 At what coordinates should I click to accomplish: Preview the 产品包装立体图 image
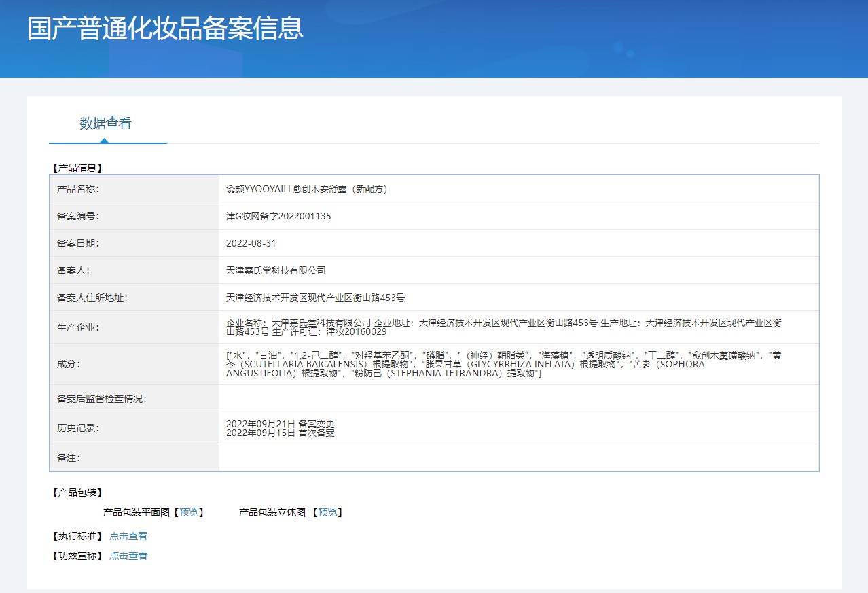[327, 512]
